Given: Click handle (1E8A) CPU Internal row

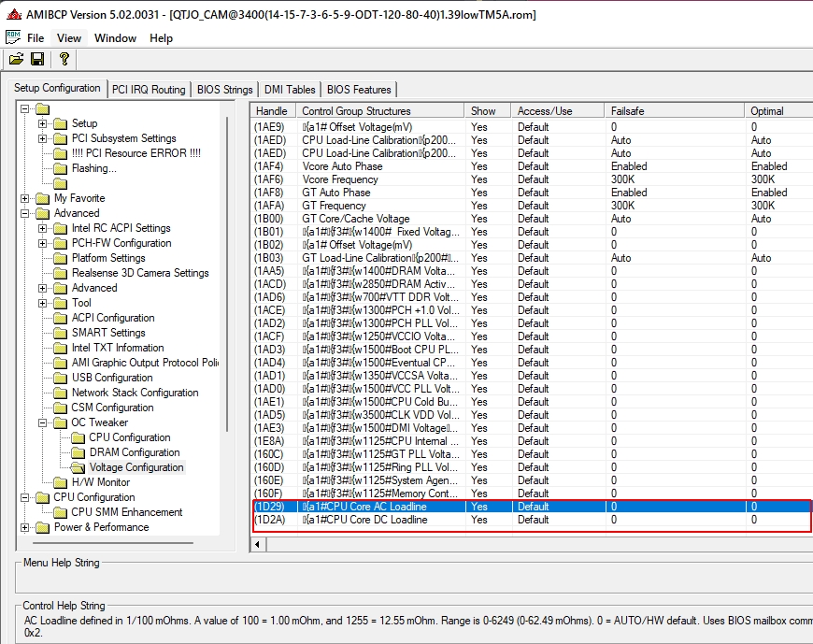Looking at the screenshot, I should (x=268, y=441).
